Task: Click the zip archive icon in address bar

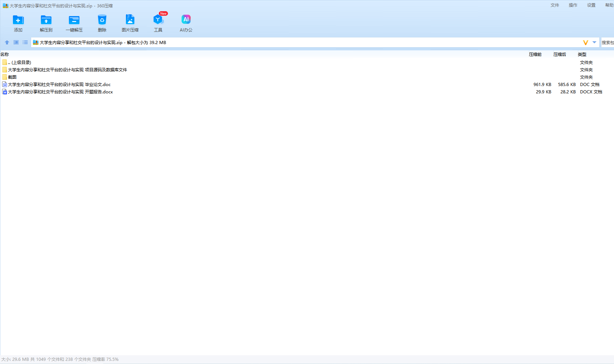Action: (35, 43)
